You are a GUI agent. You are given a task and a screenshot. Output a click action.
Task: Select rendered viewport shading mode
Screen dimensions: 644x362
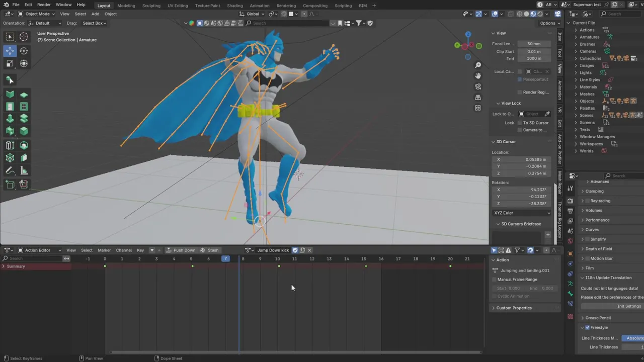[x=540, y=14]
